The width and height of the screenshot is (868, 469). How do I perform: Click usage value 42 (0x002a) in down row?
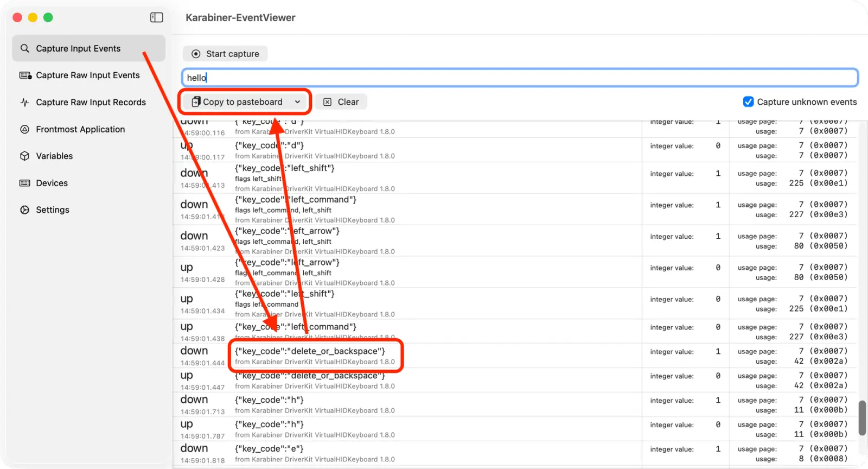coord(820,362)
